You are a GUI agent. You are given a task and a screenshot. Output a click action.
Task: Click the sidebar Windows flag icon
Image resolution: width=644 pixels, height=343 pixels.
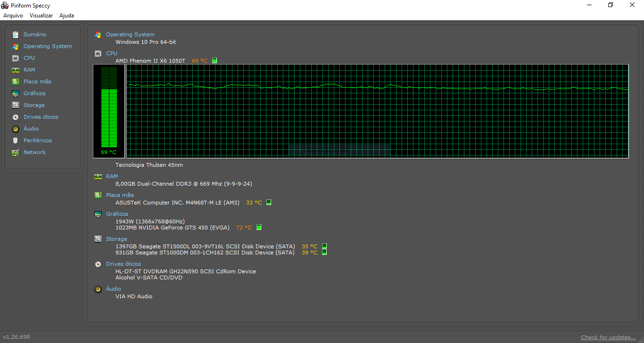point(16,46)
